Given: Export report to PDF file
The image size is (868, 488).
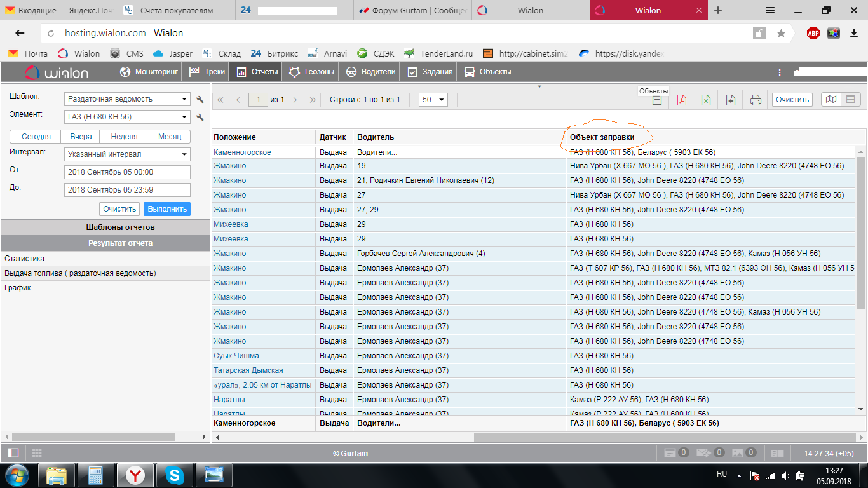Looking at the screenshot, I should [681, 100].
